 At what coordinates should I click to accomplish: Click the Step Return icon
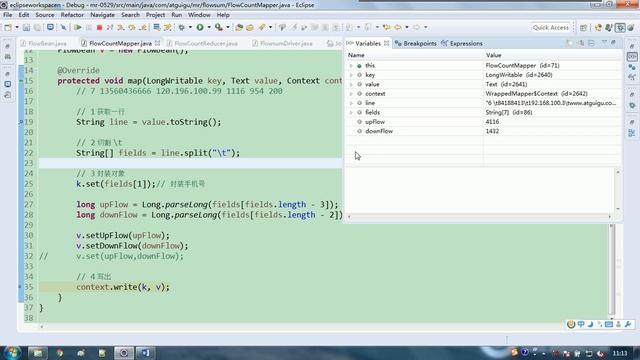point(143,27)
